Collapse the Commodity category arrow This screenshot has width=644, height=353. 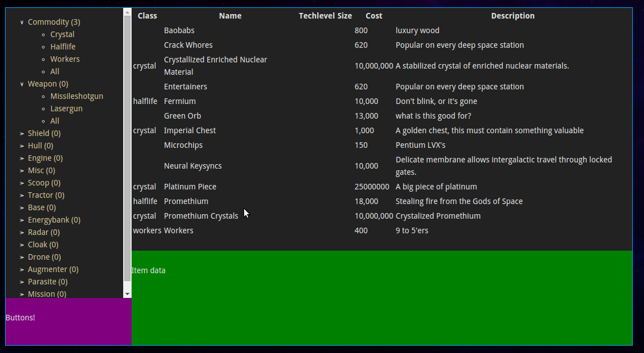(x=22, y=22)
